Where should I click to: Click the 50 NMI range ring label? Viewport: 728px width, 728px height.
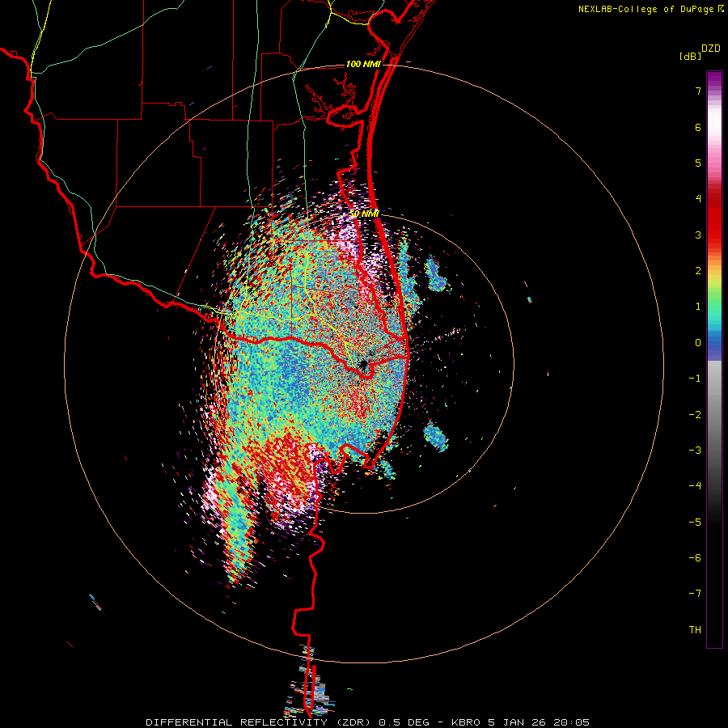coord(365,214)
